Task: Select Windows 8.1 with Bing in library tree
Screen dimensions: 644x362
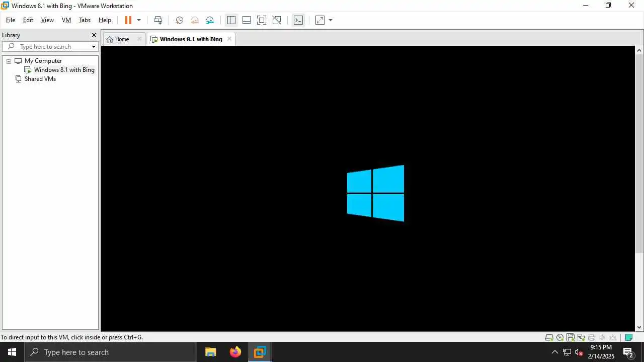Action: [x=64, y=70]
